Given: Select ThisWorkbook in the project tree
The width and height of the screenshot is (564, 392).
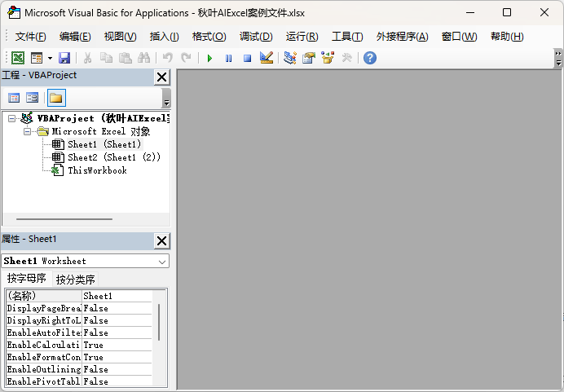Looking at the screenshot, I should point(96,170).
